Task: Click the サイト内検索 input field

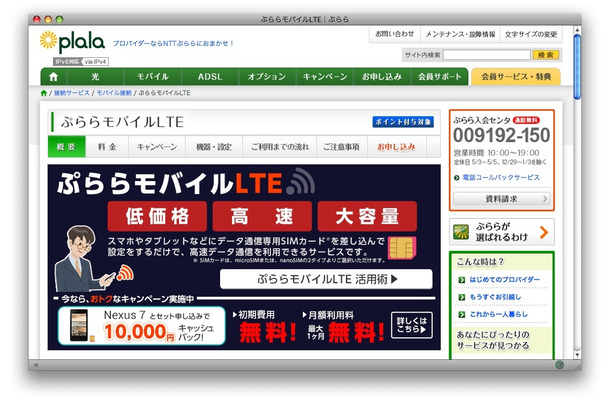Action: click(x=487, y=55)
